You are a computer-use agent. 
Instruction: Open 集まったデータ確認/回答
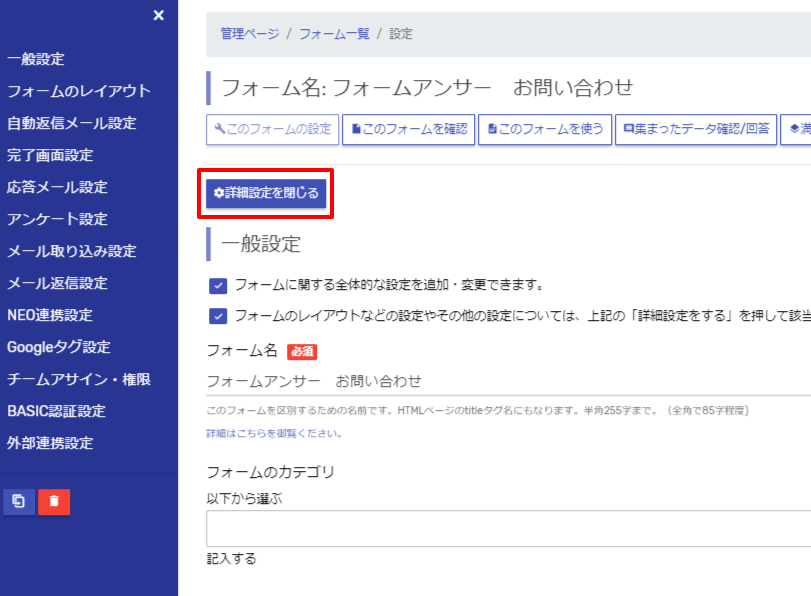[x=696, y=129]
